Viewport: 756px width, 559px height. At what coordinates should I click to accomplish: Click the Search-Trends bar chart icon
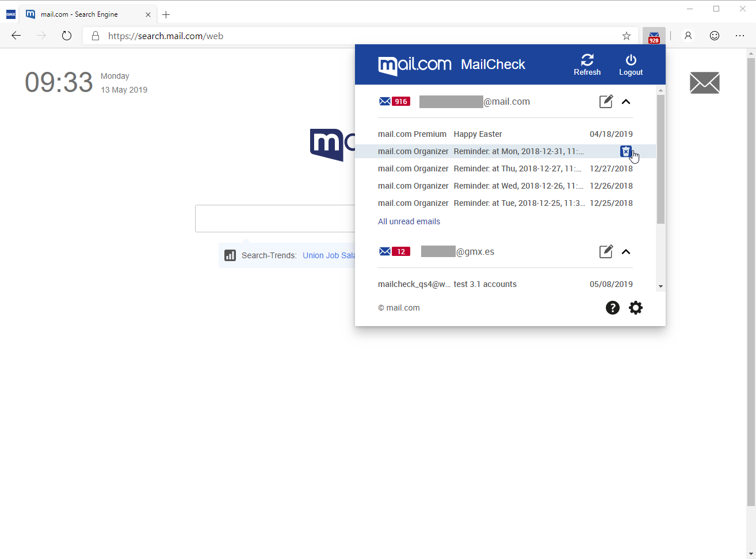point(230,255)
